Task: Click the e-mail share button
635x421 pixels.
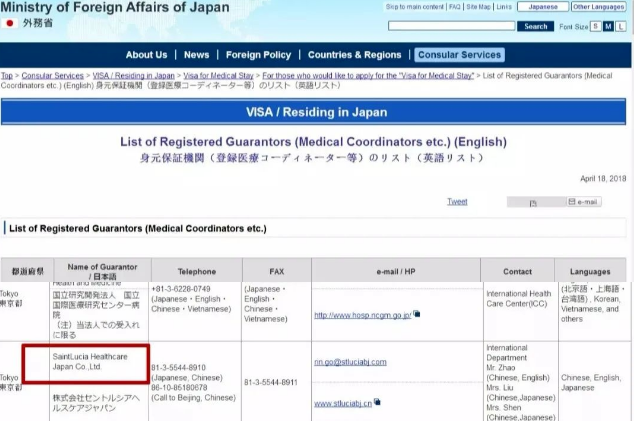Action: [x=584, y=202]
